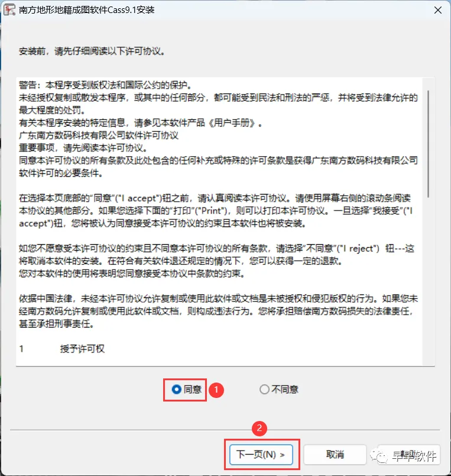Click the Cass9.1 installer icon in title bar
This screenshot has height=476, width=451.
click(x=9, y=9)
